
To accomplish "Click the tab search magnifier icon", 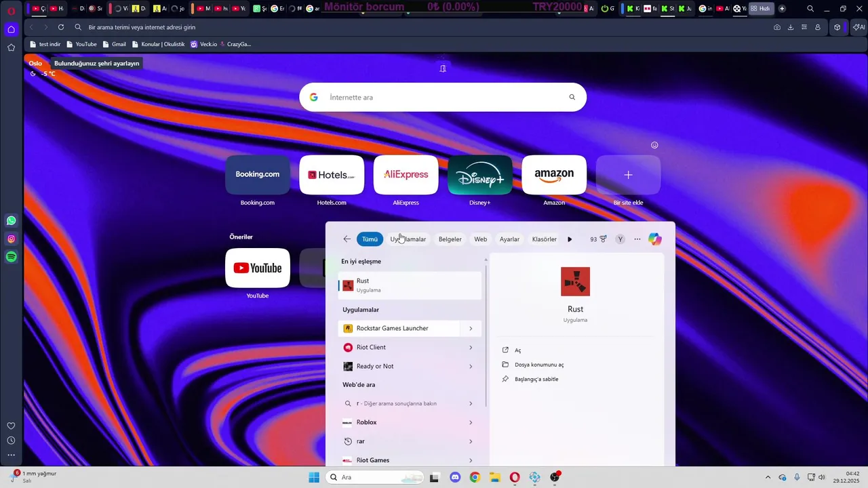I will 810,9.
